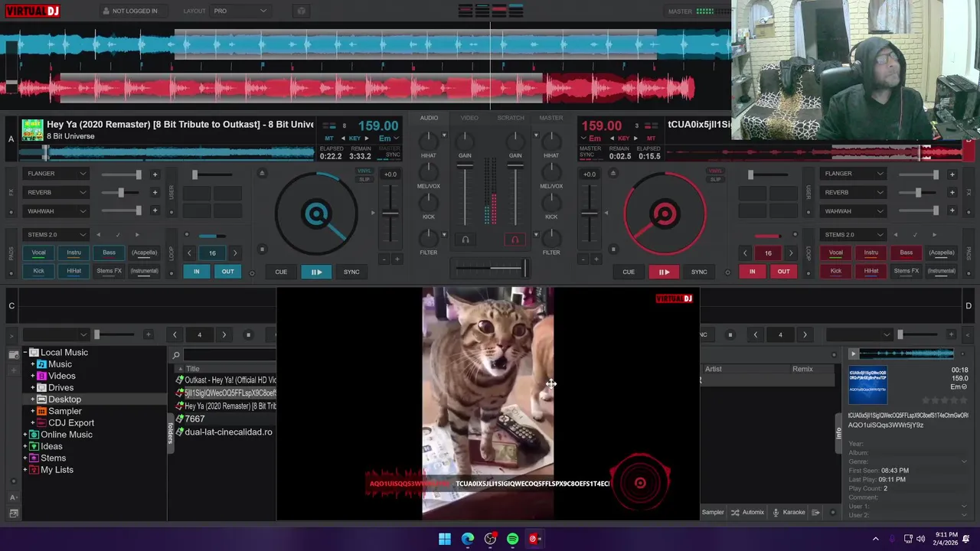This screenshot has width=980, height=551.
Task: Play or pause the red right deck
Action: (x=664, y=272)
